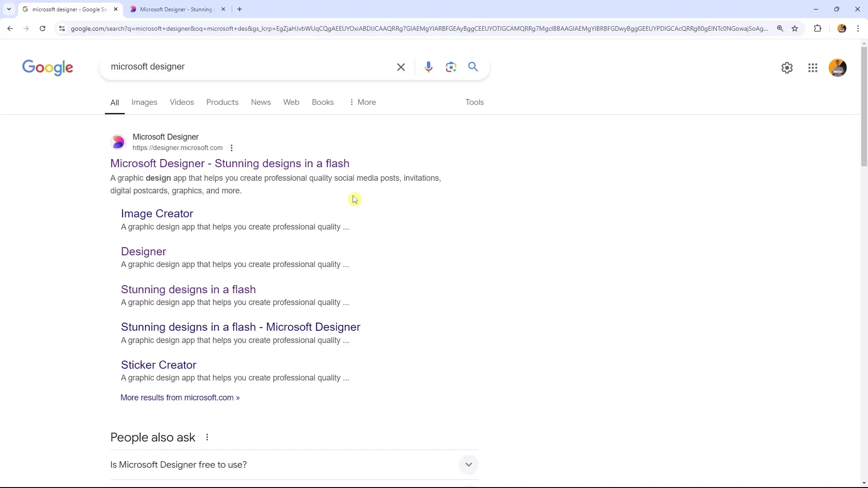Reload the current page
868x488 pixels.
42,28
